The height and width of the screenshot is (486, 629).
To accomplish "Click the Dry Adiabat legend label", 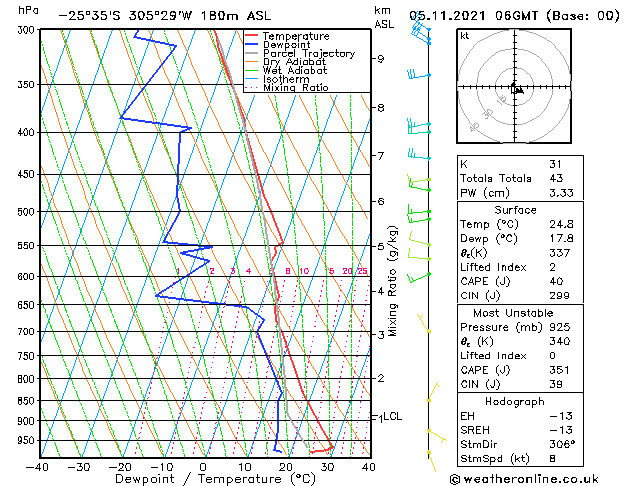I will 294,62.
